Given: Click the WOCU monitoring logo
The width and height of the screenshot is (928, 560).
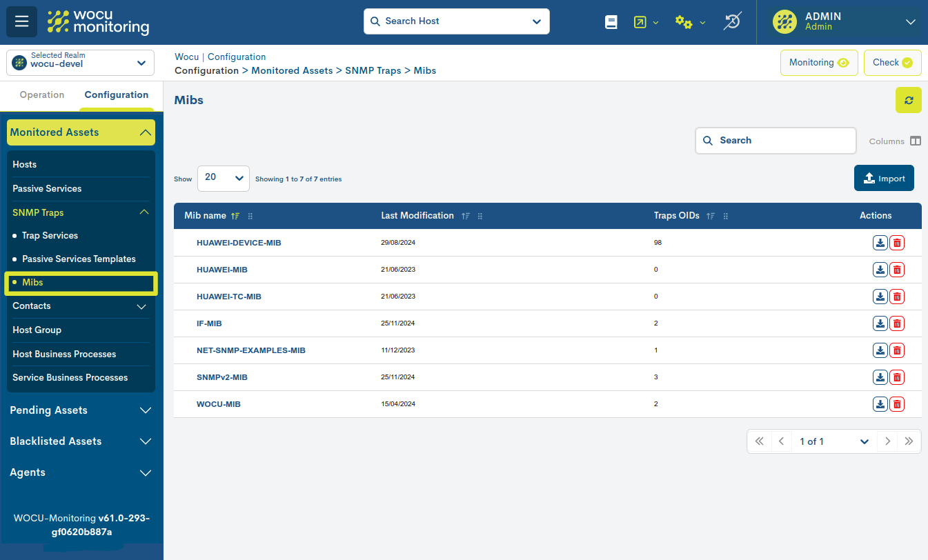Looking at the screenshot, I should (x=98, y=21).
